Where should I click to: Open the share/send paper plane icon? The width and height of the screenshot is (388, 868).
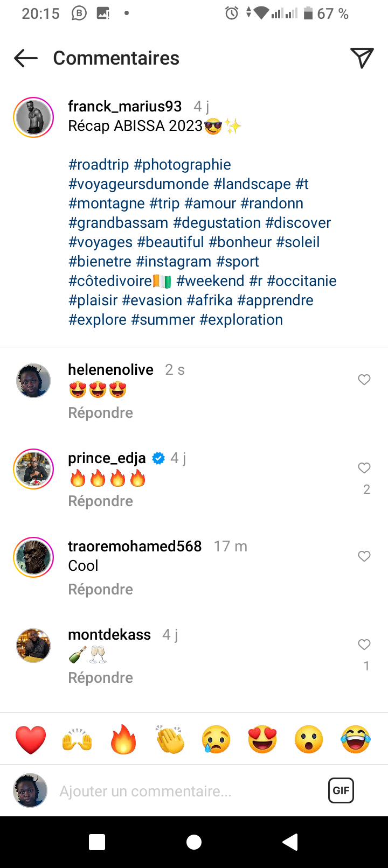tap(362, 58)
